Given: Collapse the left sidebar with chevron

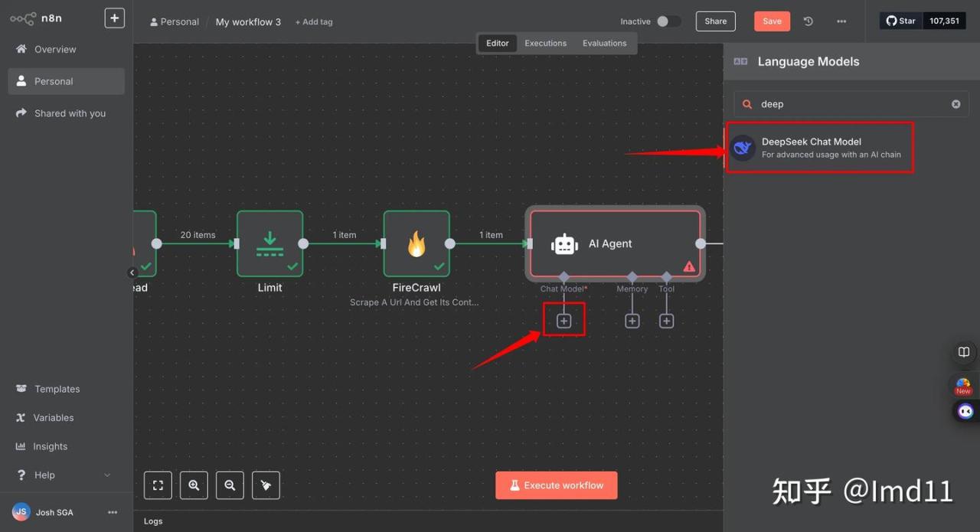Looking at the screenshot, I should pos(132,273).
